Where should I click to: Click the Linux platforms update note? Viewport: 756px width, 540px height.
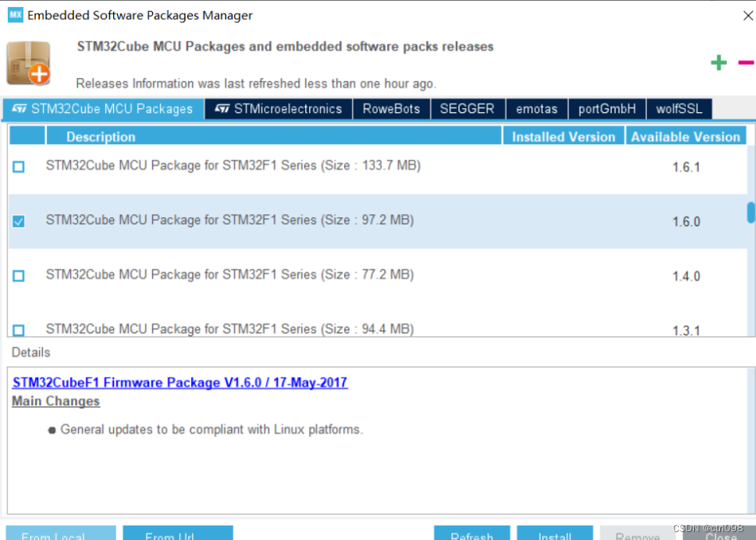(x=211, y=429)
